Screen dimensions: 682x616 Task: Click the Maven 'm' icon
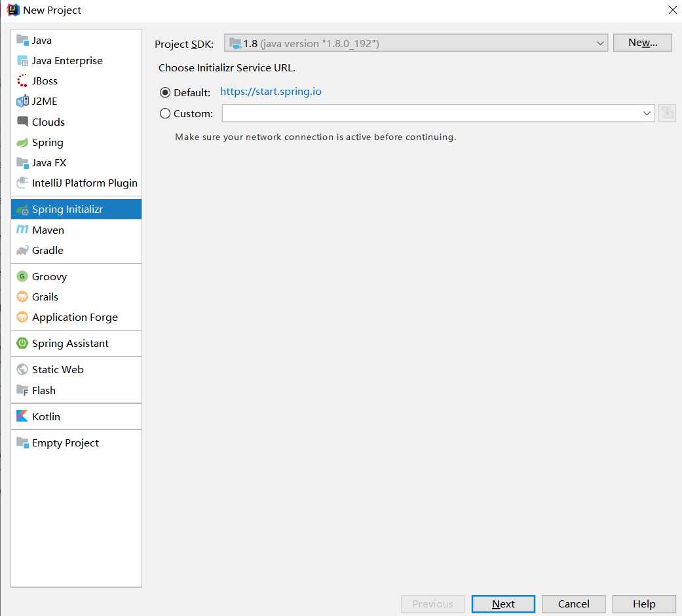point(22,230)
